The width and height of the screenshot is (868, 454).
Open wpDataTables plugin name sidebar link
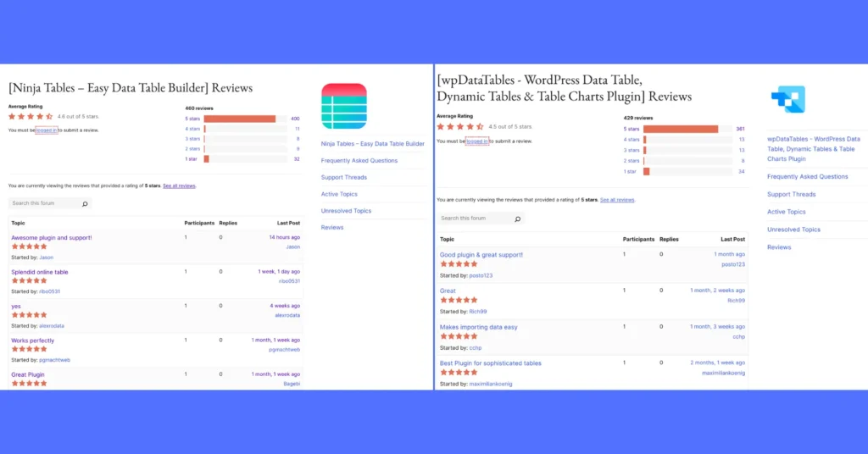[x=814, y=149]
